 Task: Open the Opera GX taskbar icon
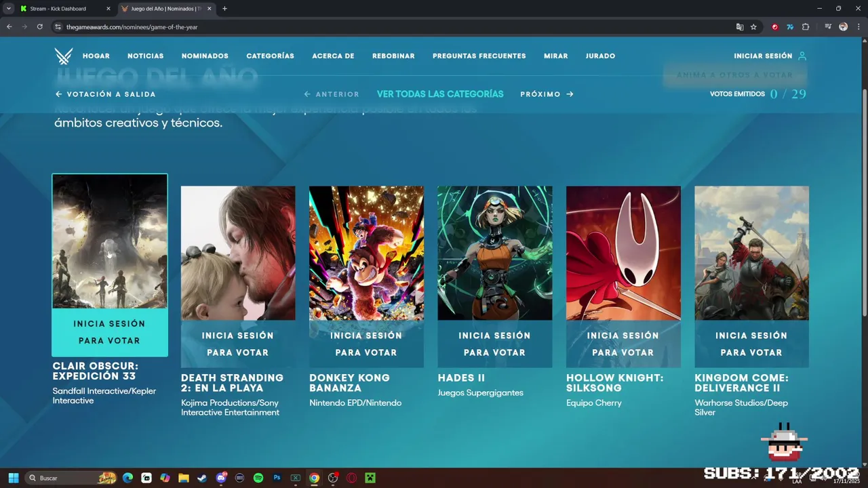[351, 478]
